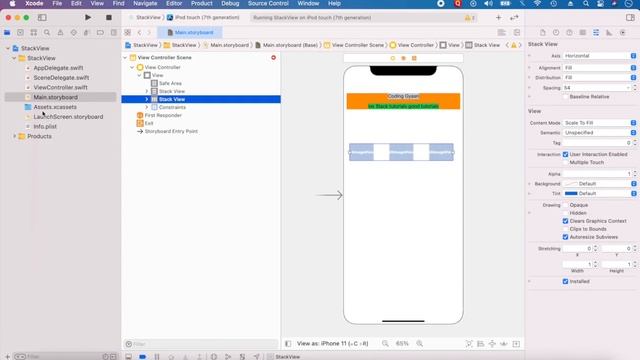Click the warning indicator in the activity bar
The width and height of the screenshot is (640, 360).
[x=469, y=18]
